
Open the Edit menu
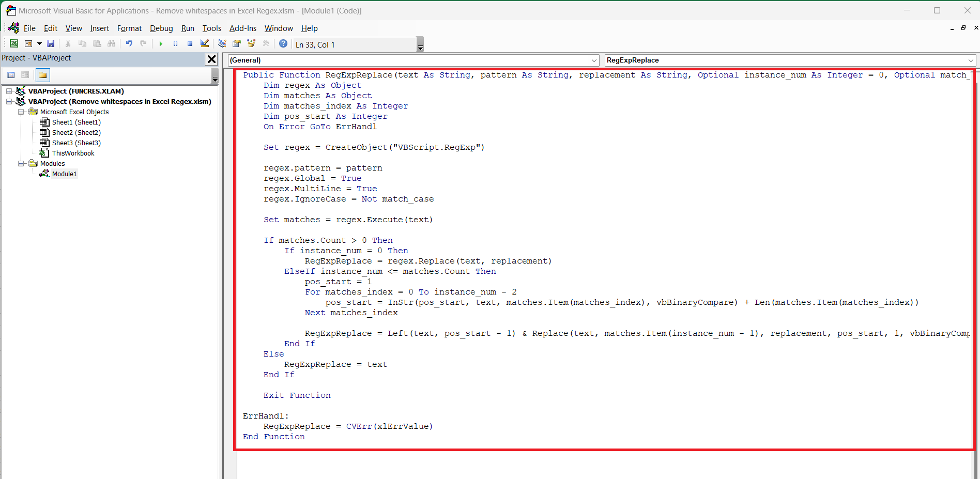(x=51, y=28)
